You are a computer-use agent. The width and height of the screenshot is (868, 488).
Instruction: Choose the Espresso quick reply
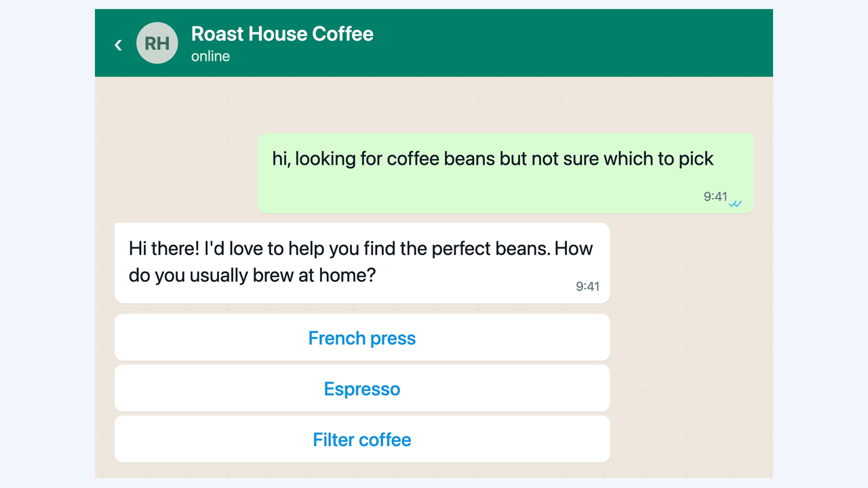[x=362, y=388]
